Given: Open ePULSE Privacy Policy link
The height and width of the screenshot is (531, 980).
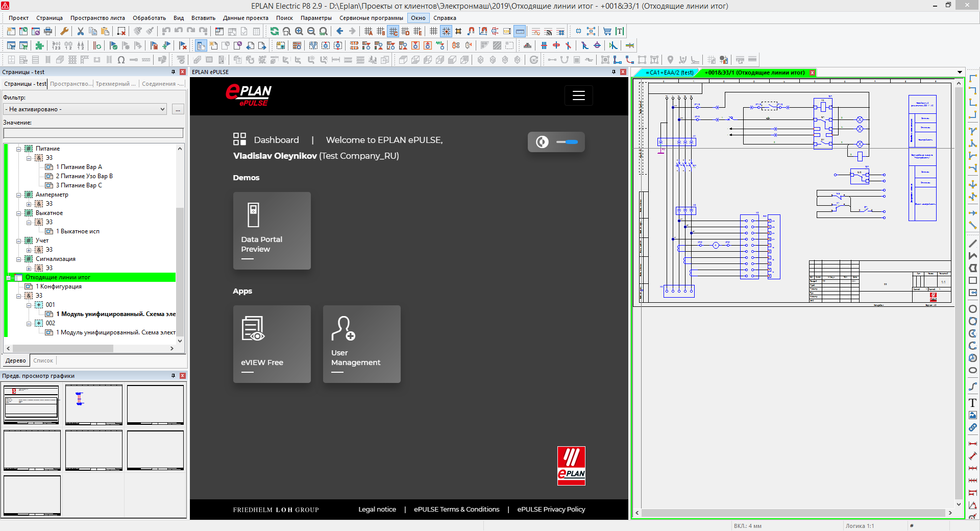Looking at the screenshot, I should 551,509.
